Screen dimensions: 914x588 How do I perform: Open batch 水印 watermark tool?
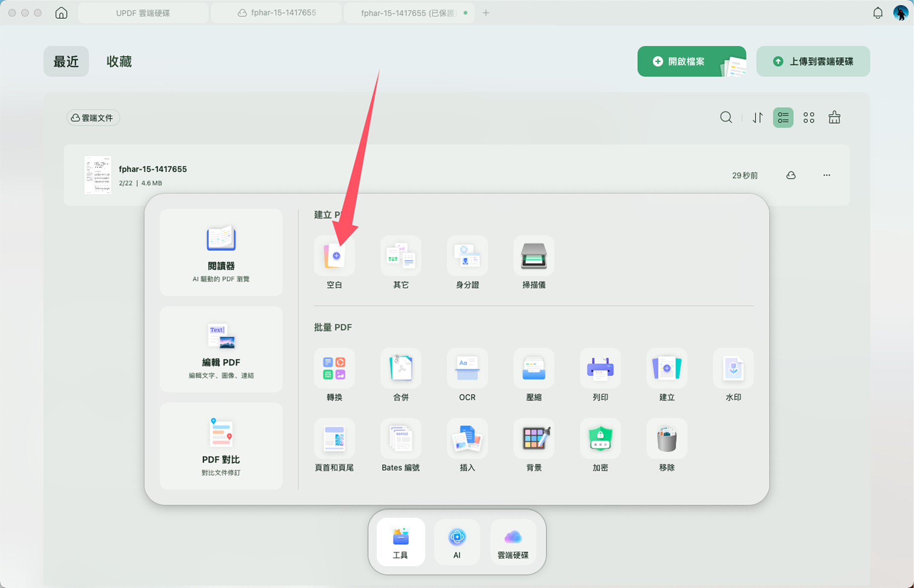coord(733,368)
